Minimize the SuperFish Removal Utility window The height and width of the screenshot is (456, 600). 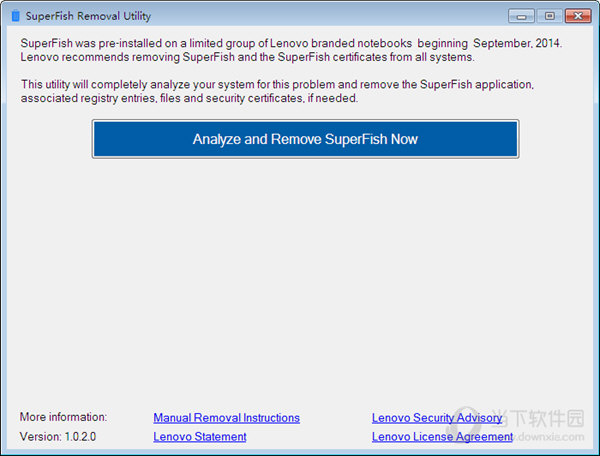521,16
